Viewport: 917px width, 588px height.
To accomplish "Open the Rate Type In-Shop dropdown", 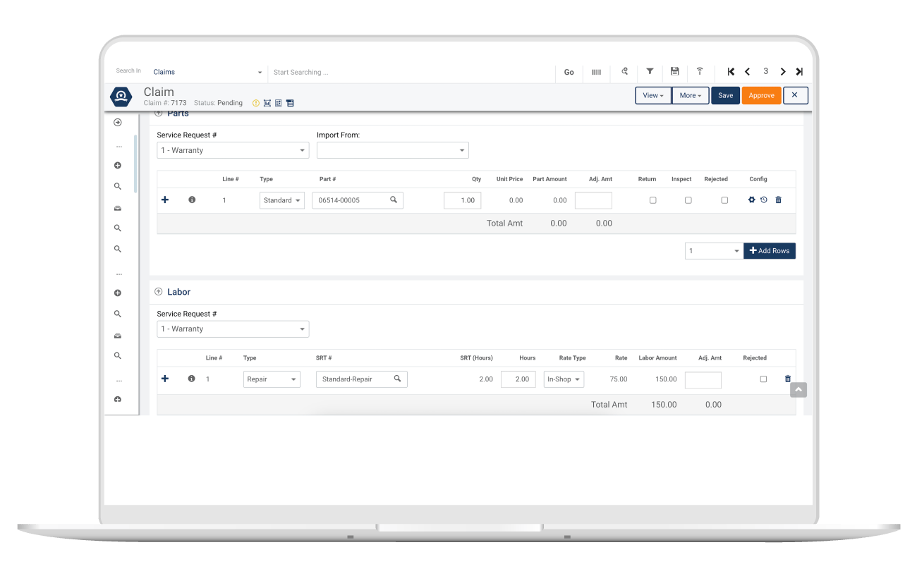I will click(563, 379).
